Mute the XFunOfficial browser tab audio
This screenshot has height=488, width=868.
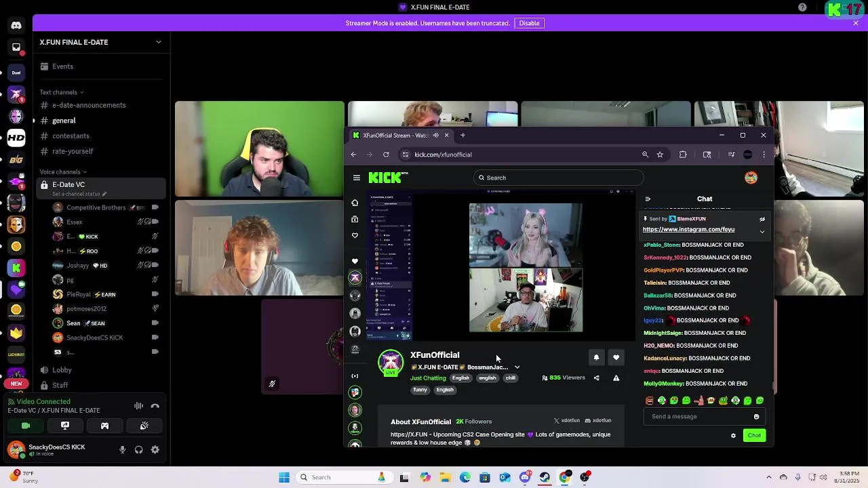click(x=435, y=136)
